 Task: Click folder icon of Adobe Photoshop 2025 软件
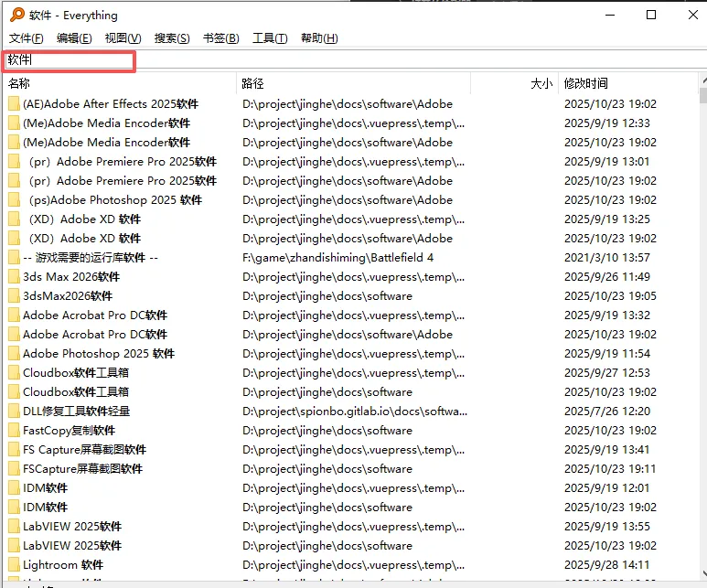click(x=14, y=354)
